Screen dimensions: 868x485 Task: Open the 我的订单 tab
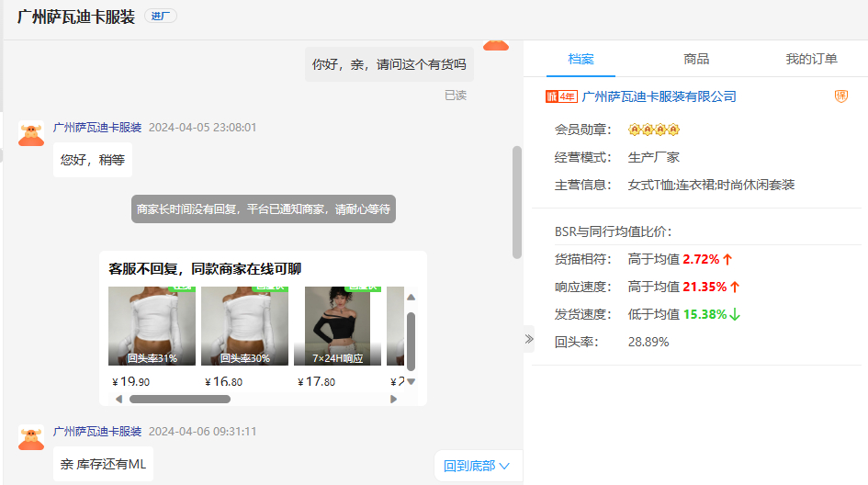click(x=811, y=59)
